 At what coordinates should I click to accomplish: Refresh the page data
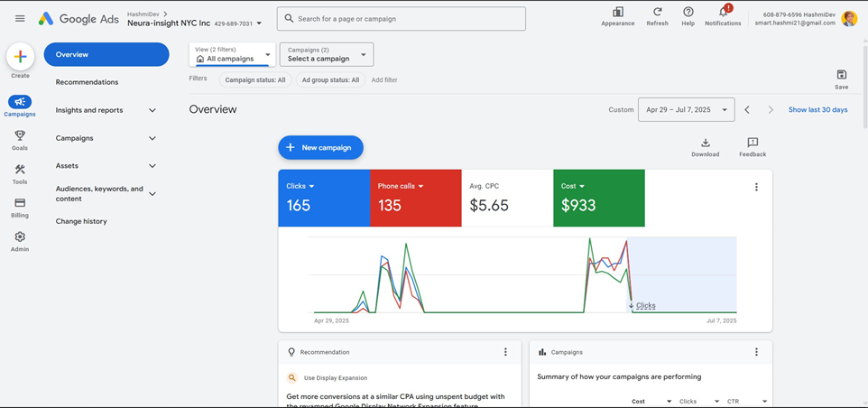(657, 12)
